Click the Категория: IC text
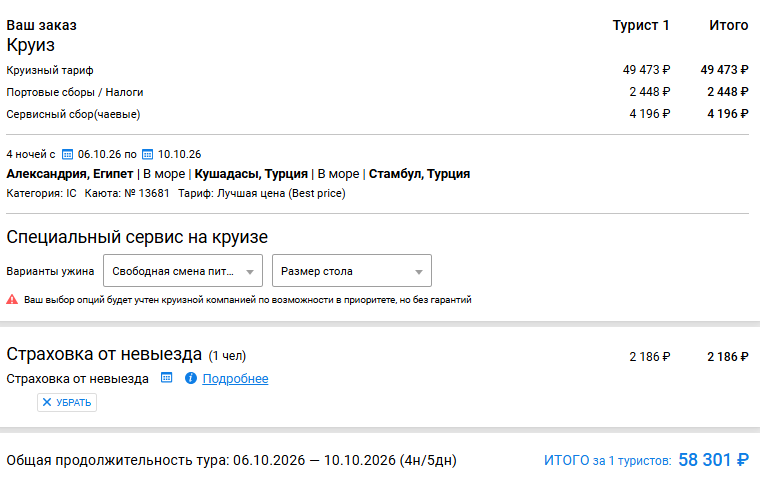The image size is (760, 477). [x=41, y=193]
